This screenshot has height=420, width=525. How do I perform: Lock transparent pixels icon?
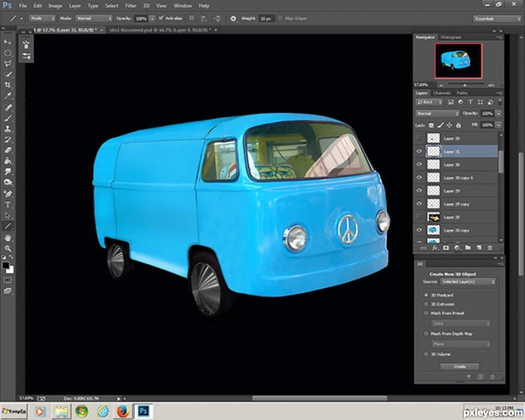click(x=431, y=126)
